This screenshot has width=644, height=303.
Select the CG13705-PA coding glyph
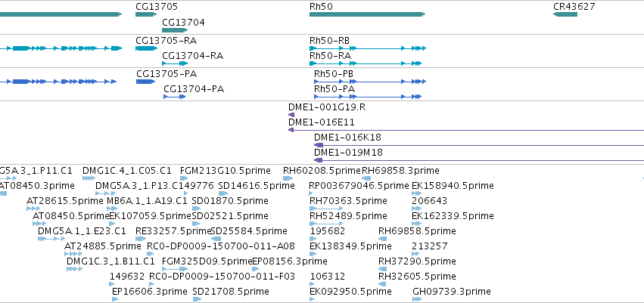click(x=146, y=82)
